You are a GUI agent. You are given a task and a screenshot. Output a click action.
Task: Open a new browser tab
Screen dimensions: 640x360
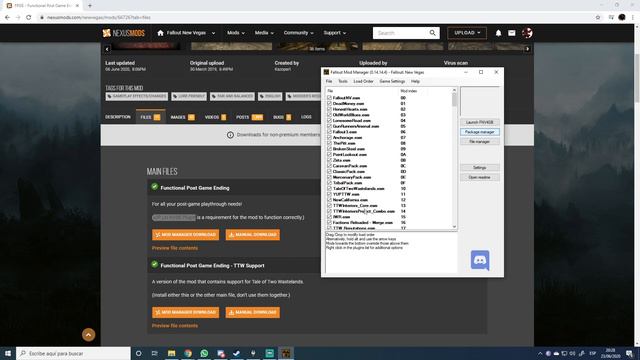click(x=90, y=6)
